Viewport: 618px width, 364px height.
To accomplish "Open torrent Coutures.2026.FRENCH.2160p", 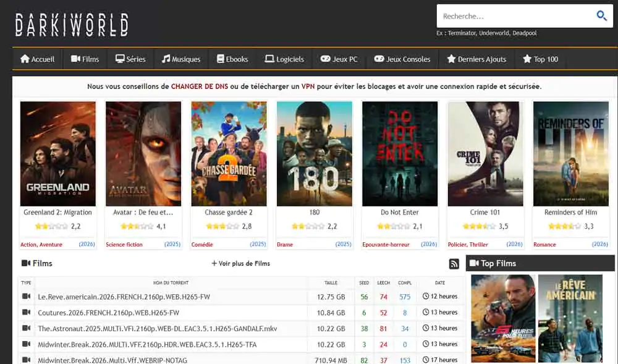I will coord(108,313).
